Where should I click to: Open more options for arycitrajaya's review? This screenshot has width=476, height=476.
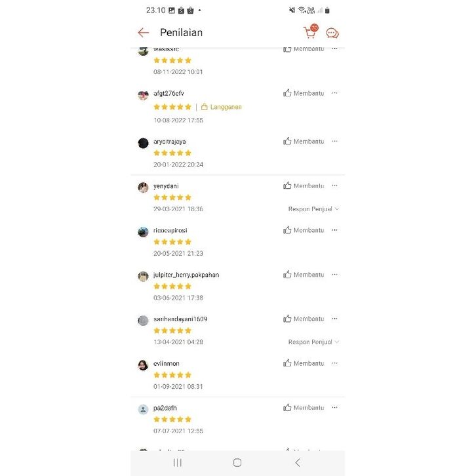click(x=334, y=141)
